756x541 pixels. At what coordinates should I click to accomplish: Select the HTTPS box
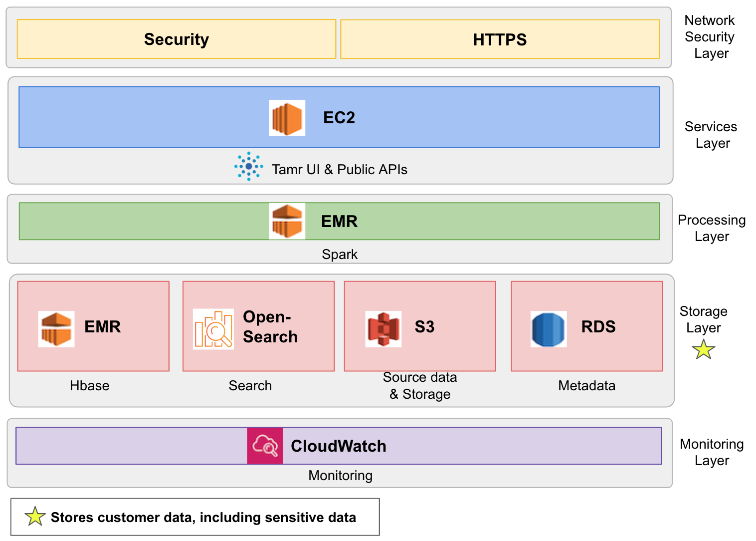pyautogui.click(x=500, y=39)
